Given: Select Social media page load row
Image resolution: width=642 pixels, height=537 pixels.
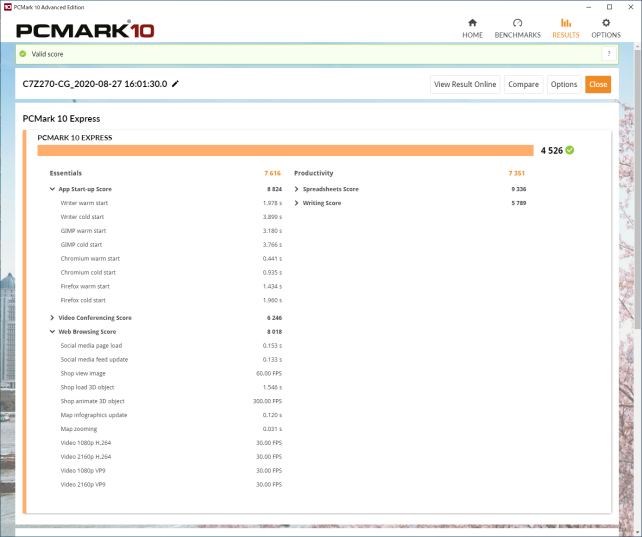Looking at the screenshot, I should [x=171, y=345].
